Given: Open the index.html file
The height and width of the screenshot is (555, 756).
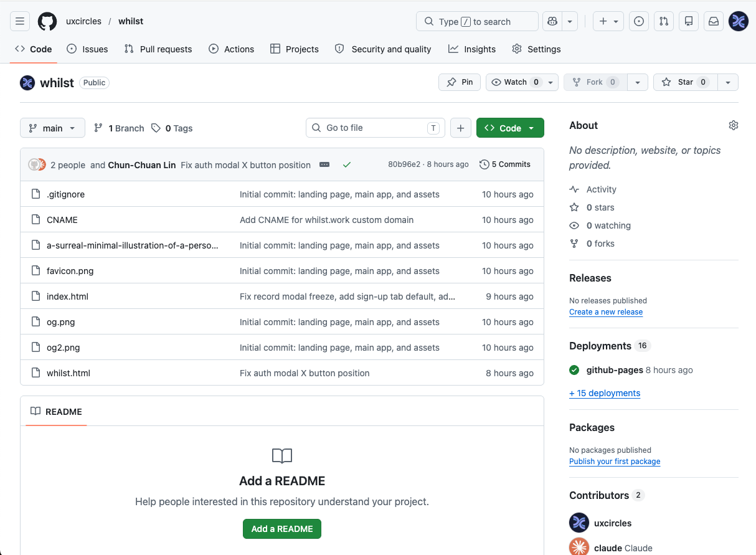Looking at the screenshot, I should coord(67,296).
